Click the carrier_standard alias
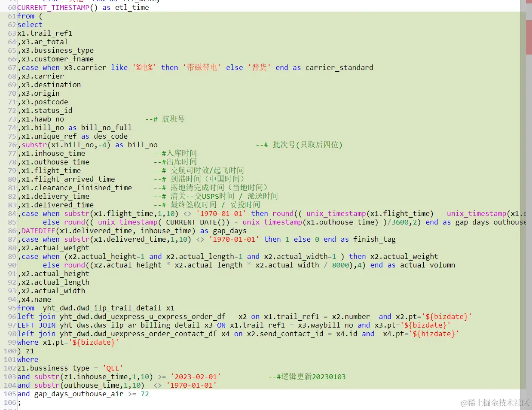532x410 pixels. 339,67
